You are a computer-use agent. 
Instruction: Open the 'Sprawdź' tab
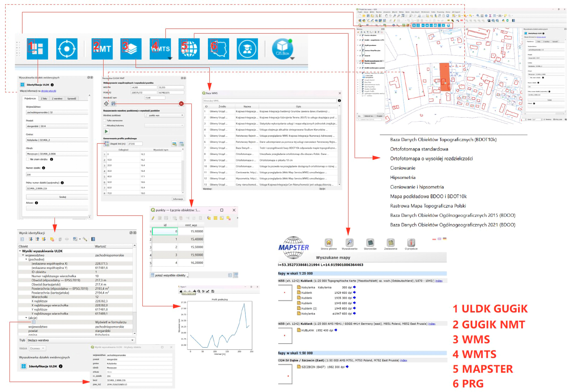72,98
